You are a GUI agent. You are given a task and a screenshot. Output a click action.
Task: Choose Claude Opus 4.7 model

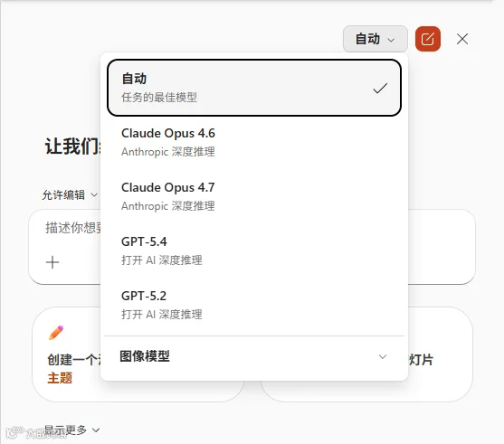(254, 196)
